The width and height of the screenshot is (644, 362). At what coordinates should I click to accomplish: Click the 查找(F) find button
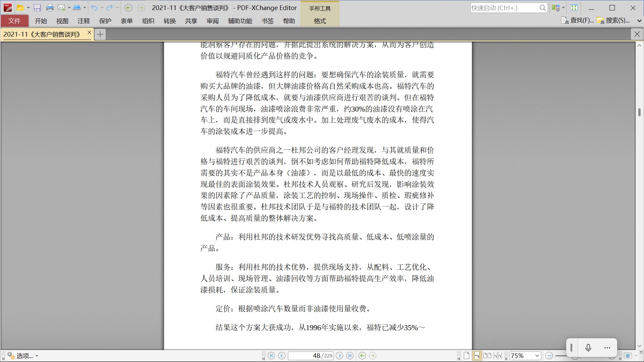578,20
